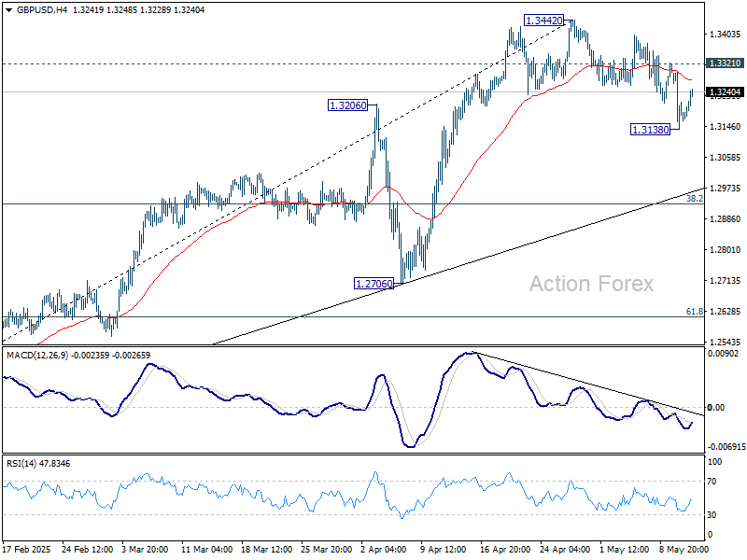This screenshot has width=747, height=560.
Task: Click the 1.31460 price axis value
Action: [726, 127]
